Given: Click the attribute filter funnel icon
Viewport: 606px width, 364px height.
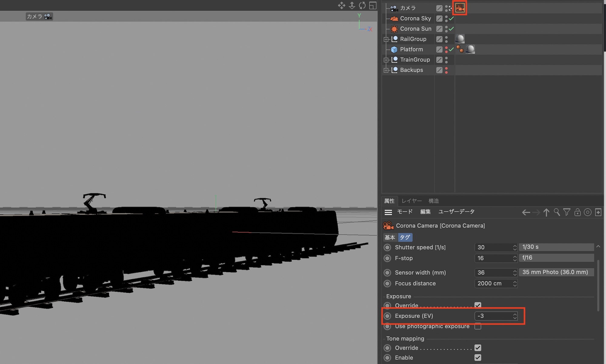Looking at the screenshot, I should tap(567, 212).
